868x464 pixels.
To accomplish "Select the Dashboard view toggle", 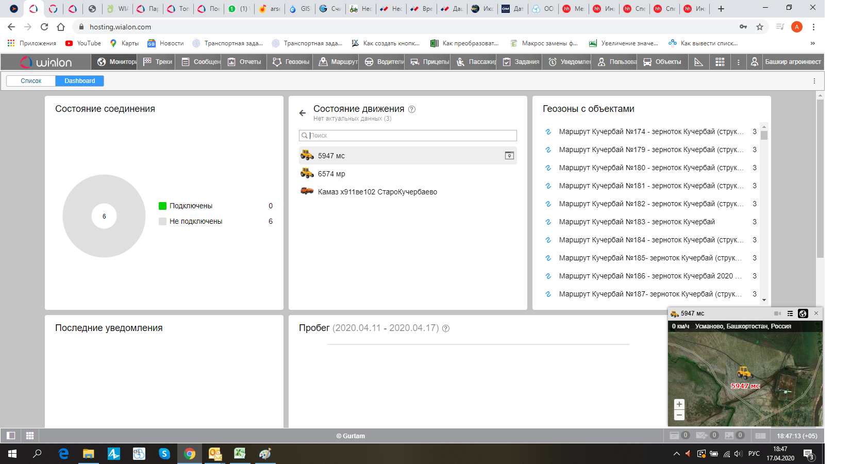I will pos(80,81).
